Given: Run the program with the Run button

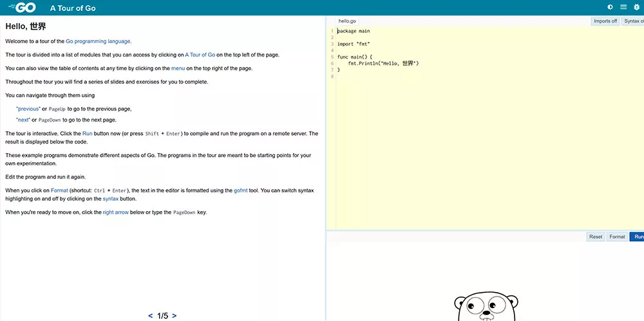Looking at the screenshot, I should pos(637,237).
